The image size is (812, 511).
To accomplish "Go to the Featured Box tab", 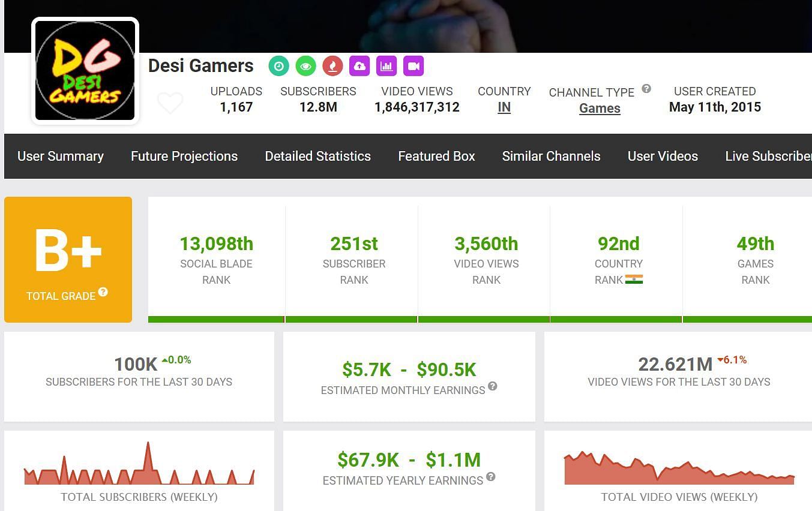I will pos(436,156).
